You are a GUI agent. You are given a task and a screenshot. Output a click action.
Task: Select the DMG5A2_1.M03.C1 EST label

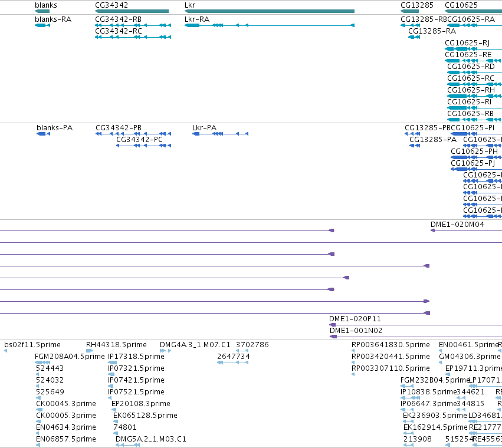pyautogui.click(x=151, y=439)
